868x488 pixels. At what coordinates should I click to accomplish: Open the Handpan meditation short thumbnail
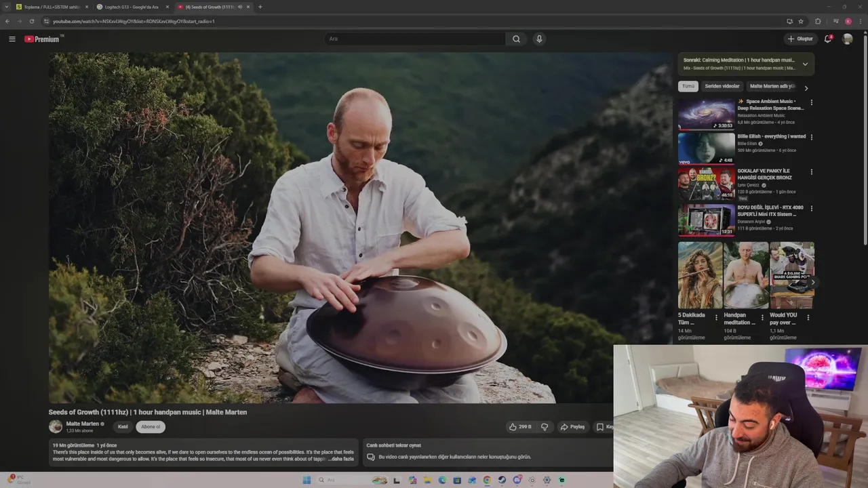(746, 275)
